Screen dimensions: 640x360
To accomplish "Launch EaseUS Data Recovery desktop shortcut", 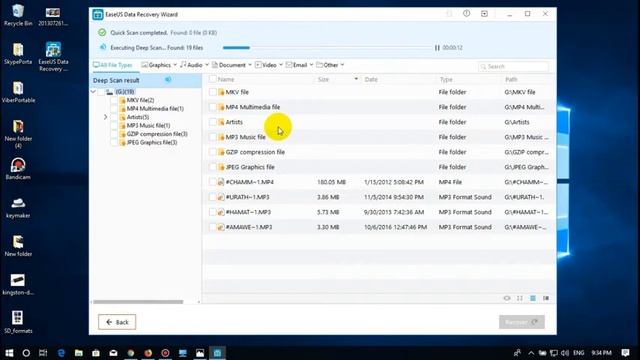I will [x=53, y=57].
